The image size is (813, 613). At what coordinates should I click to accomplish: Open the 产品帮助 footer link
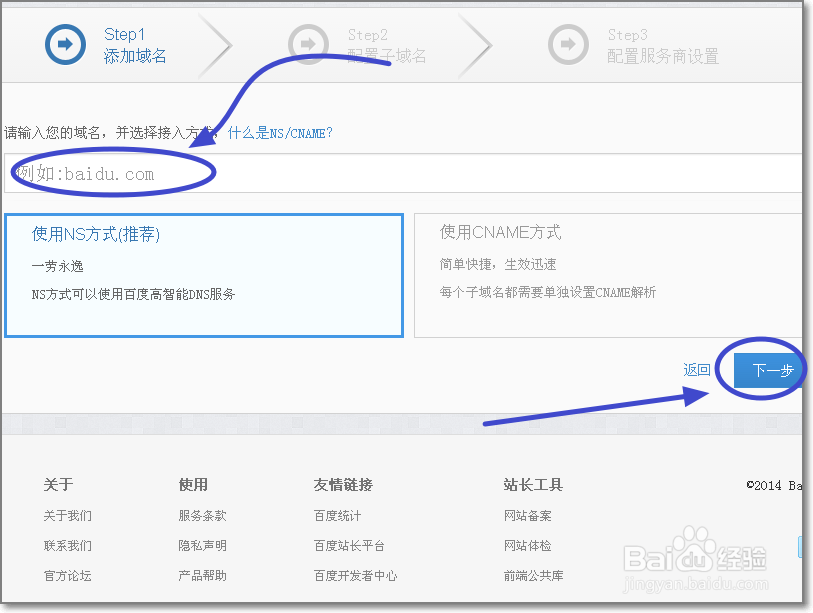click(x=202, y=575)
